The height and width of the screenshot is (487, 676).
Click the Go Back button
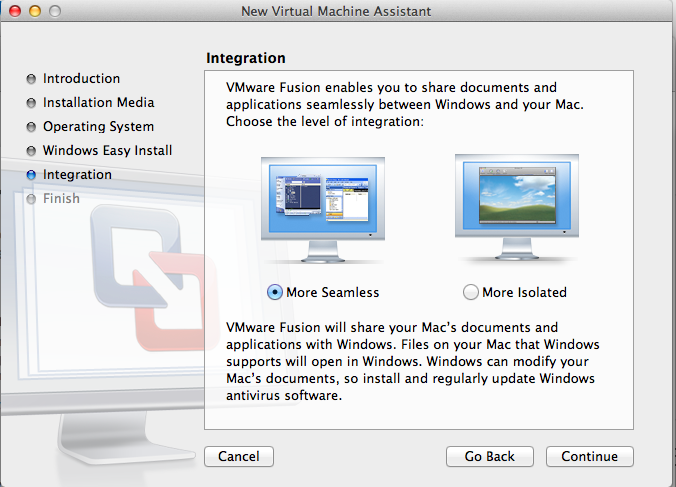490,456
